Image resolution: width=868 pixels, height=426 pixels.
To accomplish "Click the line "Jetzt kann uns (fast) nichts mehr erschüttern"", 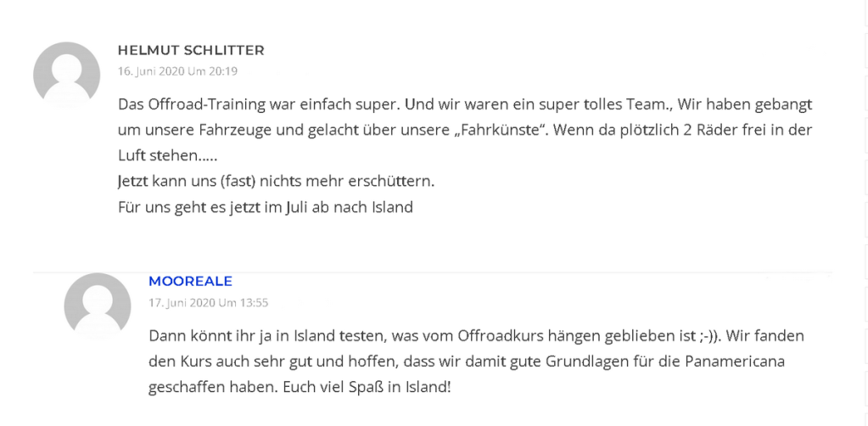I will (x=276, y=181).
